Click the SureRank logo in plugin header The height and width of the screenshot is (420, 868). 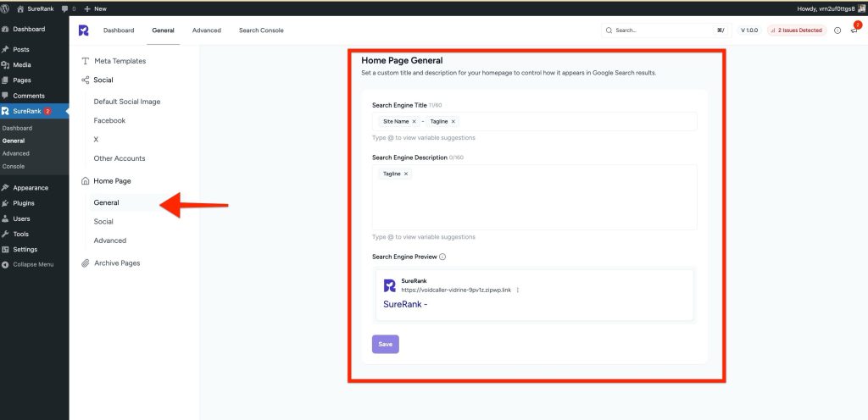84,30
